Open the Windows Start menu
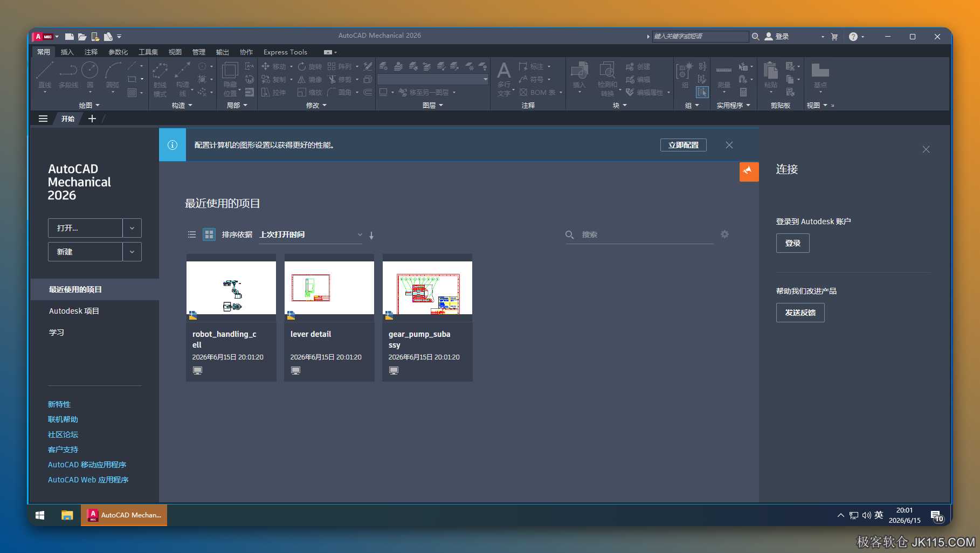This screenshot has width=980, height=553. pyautogui.click(x=40, y=515)
